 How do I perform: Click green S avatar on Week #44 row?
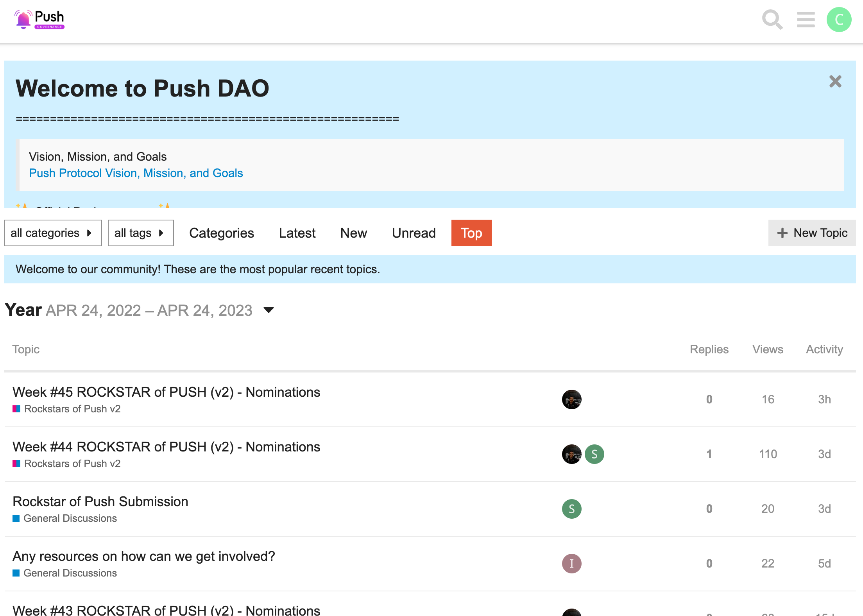tap(594, 454)
